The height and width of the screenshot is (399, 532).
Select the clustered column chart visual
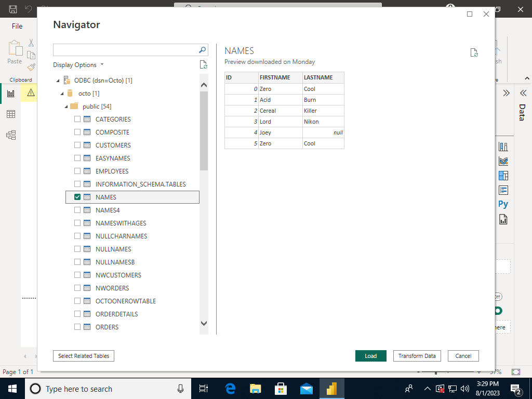click(502, 146)
